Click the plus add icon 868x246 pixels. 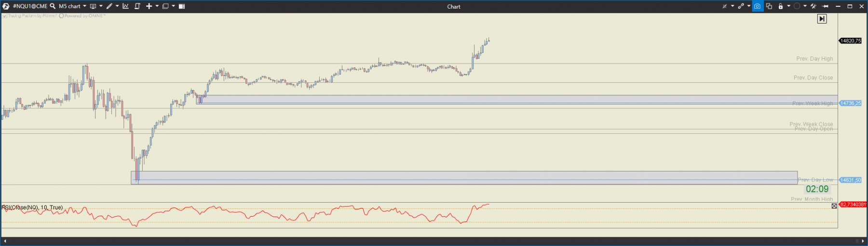(x=149, y=6)
